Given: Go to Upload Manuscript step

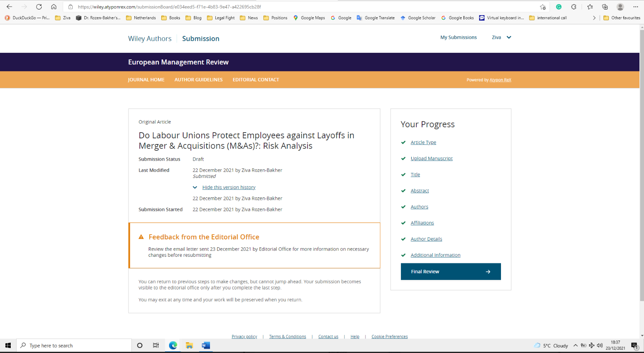Looking at the screenshot, I should [432, 159].
